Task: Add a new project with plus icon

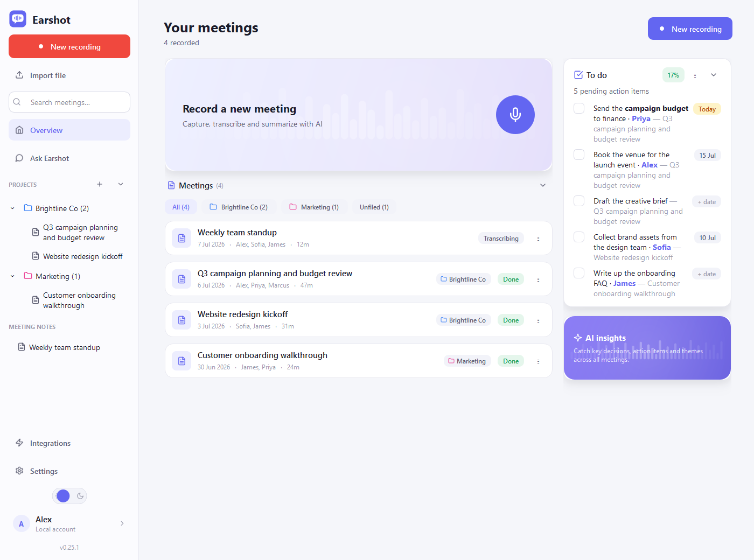Action: click(100, 184)
